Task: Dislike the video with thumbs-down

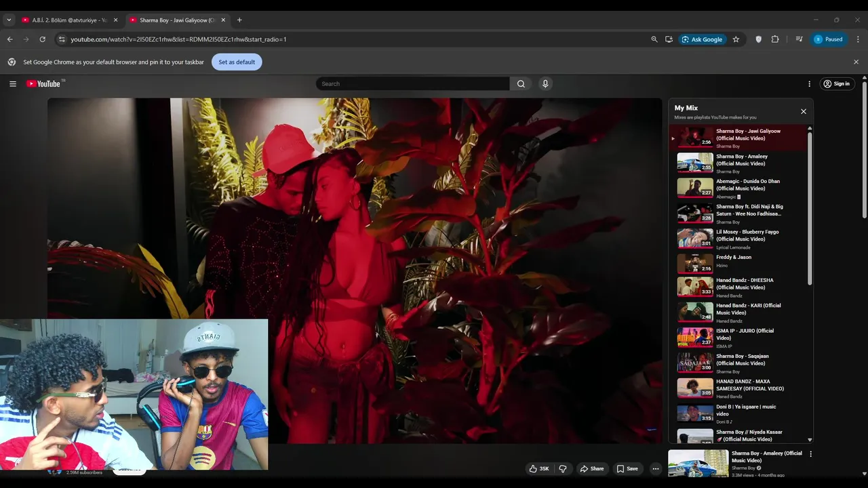Action: pos(563,468)
